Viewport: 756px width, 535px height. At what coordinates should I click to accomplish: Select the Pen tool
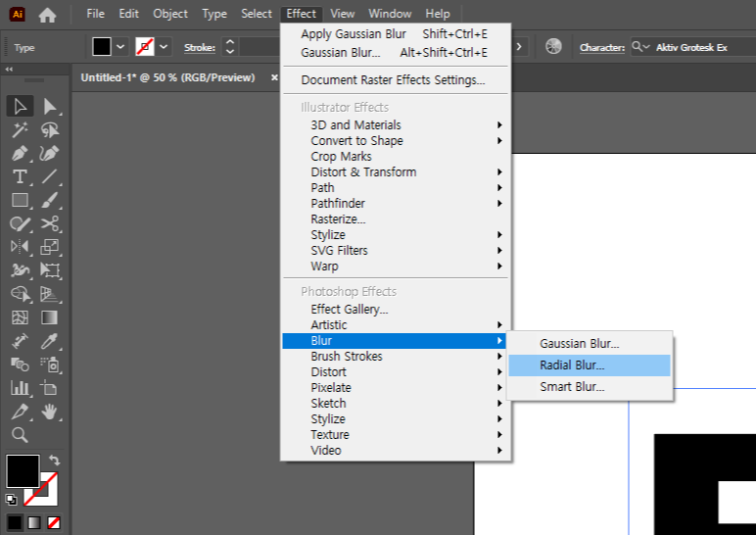20,154
